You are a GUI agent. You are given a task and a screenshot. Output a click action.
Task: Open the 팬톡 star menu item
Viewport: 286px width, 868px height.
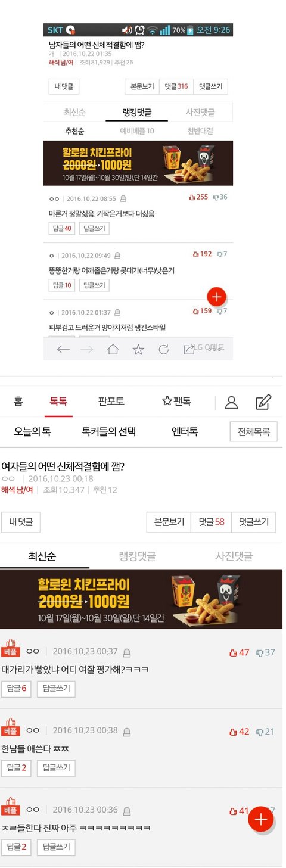pos(176,401)
